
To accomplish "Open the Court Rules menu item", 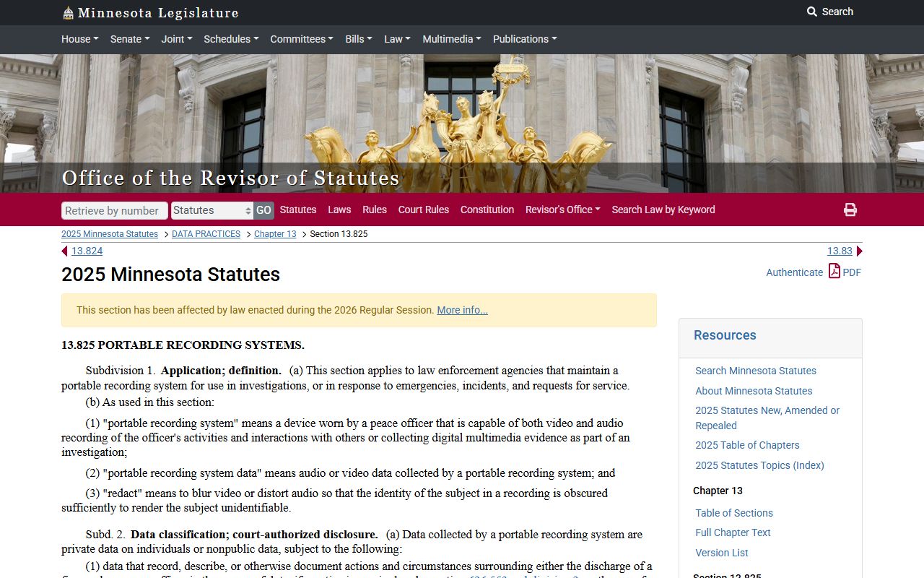I will pos(424,210).
